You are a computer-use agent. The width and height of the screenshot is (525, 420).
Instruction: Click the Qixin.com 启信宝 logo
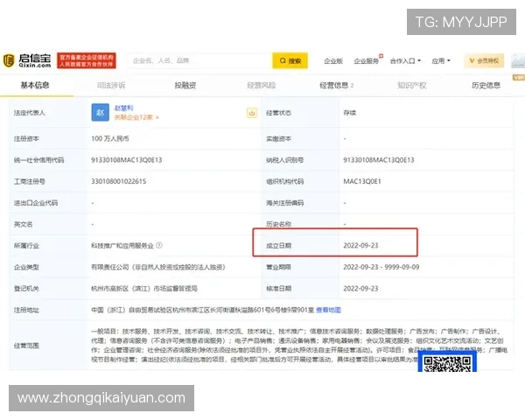tap(27, 60)
